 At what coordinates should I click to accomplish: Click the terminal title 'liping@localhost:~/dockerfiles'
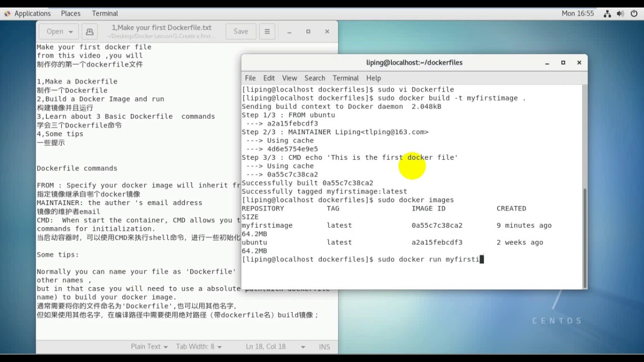click(x=414, y=63)
